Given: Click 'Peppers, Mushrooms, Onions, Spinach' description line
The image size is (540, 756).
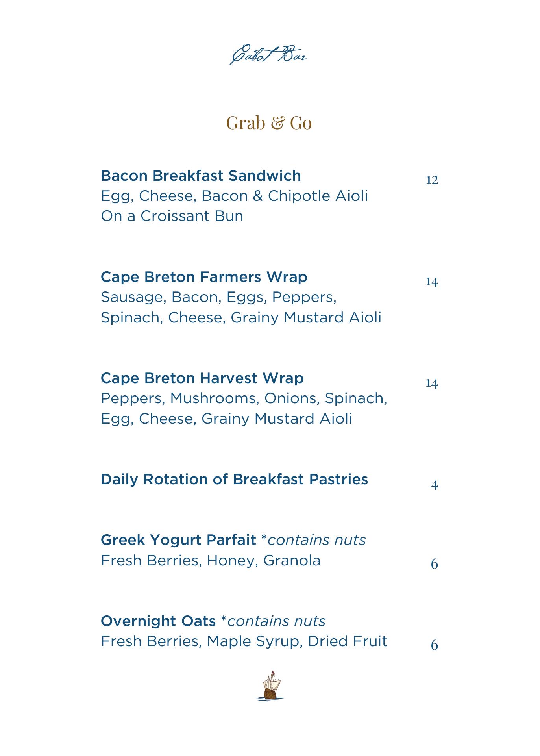Looking at the screenshot, I should pyautogui.click(x=244, y=398).
